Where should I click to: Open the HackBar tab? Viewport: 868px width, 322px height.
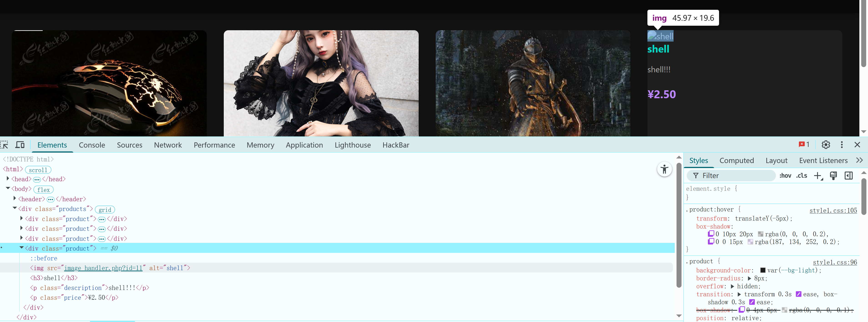point(396,145)
